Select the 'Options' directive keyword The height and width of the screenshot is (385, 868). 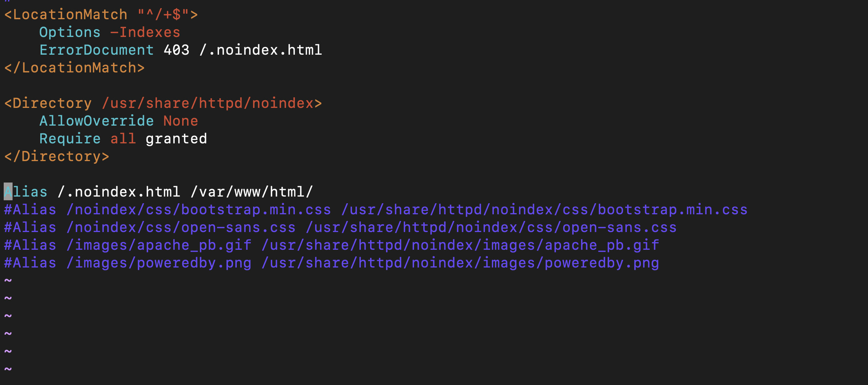tap(70, 33)
